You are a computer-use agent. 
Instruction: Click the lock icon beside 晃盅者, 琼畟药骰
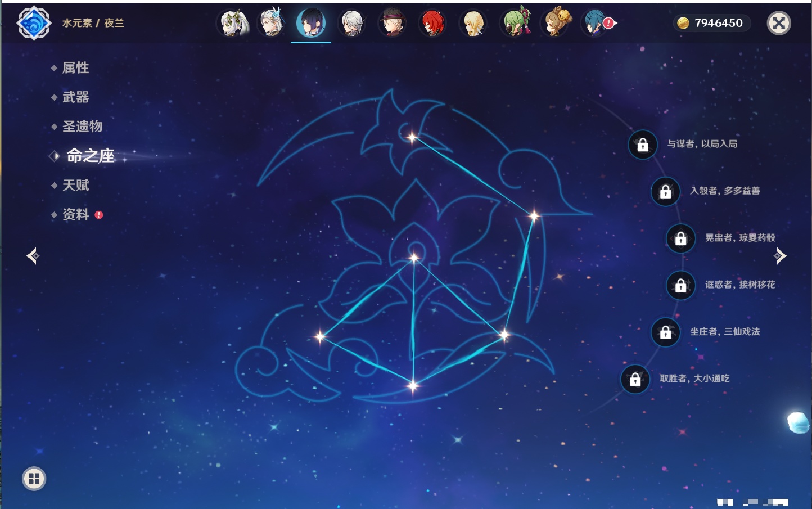coord(681,238)
